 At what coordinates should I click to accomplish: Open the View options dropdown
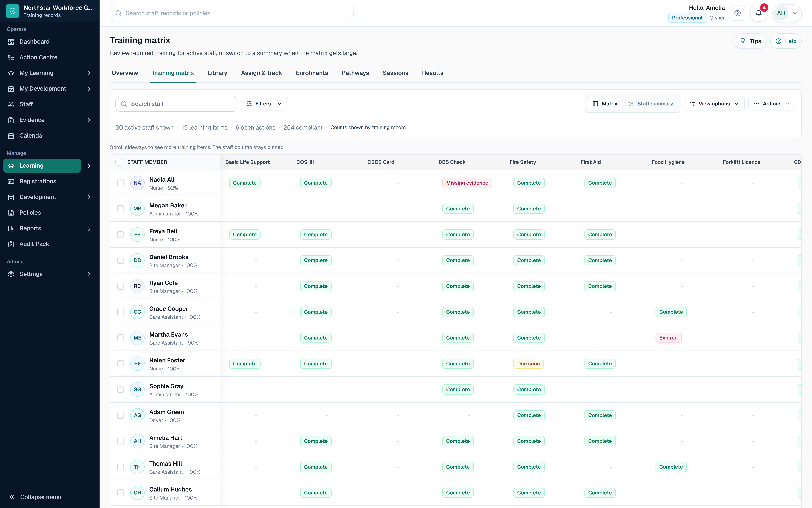714,104
